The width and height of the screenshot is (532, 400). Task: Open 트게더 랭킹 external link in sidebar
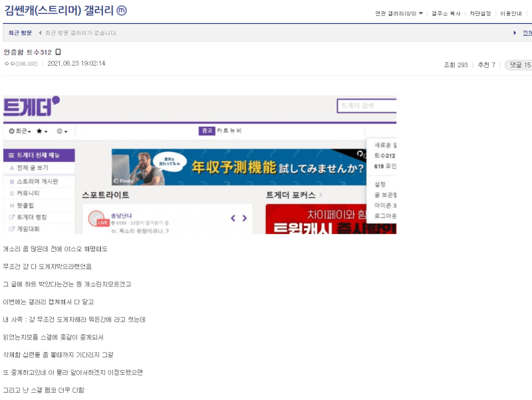[x=39, y=217]
